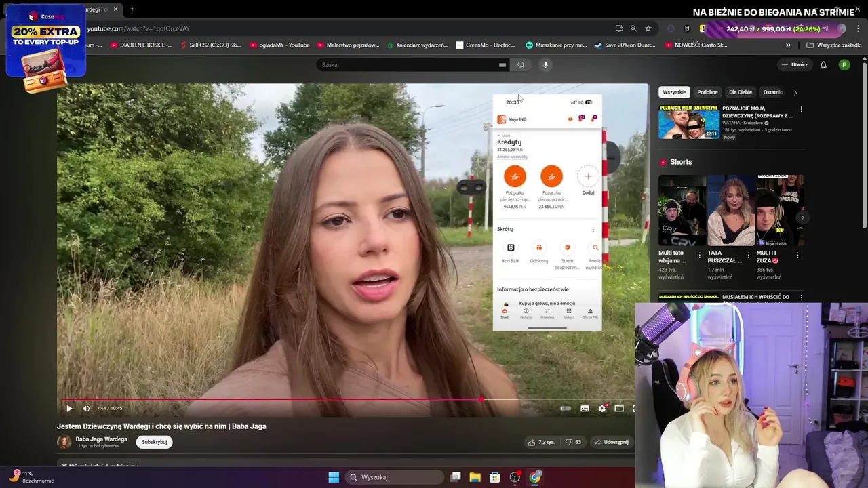868x488 pixels.
Task: Open File Explorer from taskbar
Action: tap(475, 477)
